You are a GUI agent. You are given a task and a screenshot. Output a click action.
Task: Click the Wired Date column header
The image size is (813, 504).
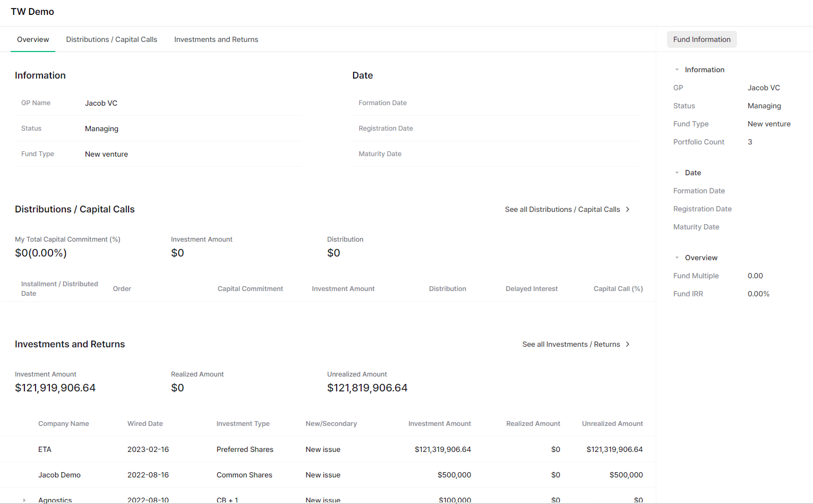coord(145,424)
